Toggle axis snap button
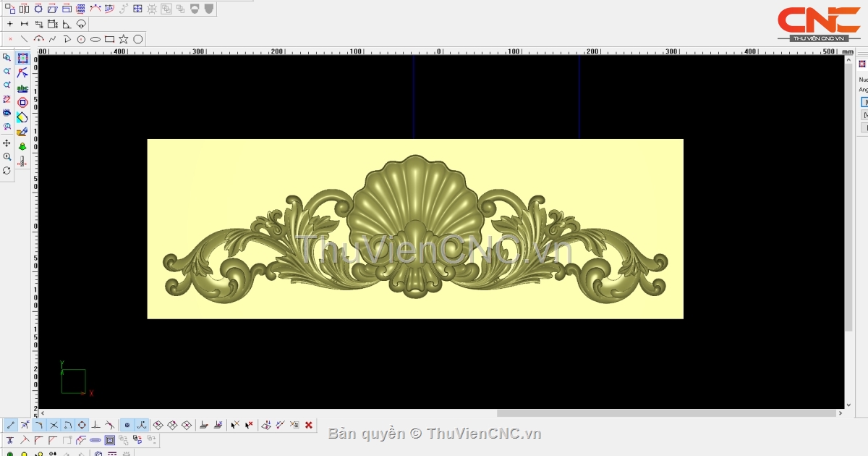Screen dimensions: 868x456 (141, 425)
